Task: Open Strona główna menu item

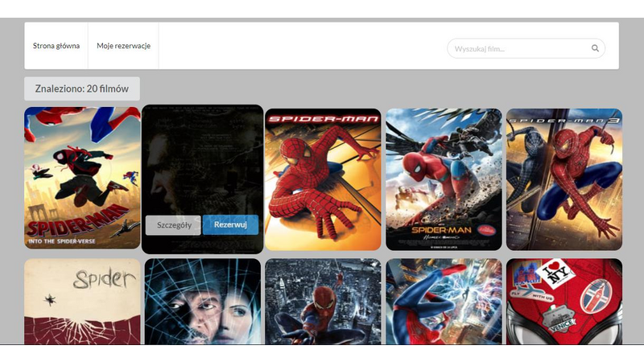Action: point(56,46)
